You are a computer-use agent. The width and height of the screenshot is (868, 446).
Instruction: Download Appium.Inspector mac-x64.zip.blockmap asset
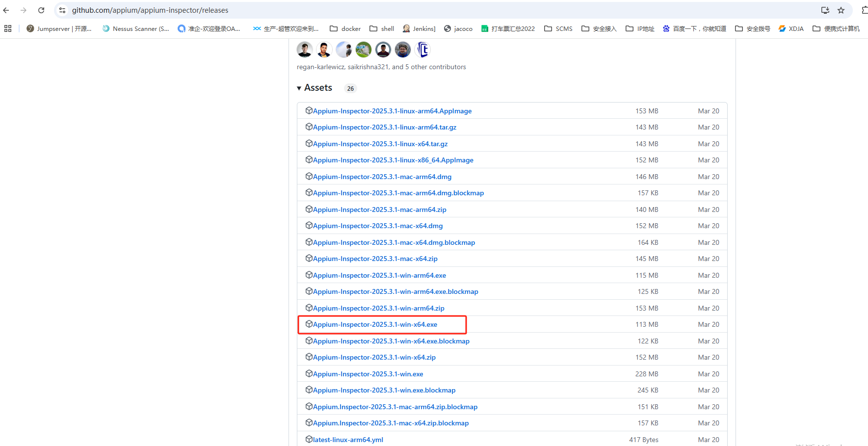[391, 423]
